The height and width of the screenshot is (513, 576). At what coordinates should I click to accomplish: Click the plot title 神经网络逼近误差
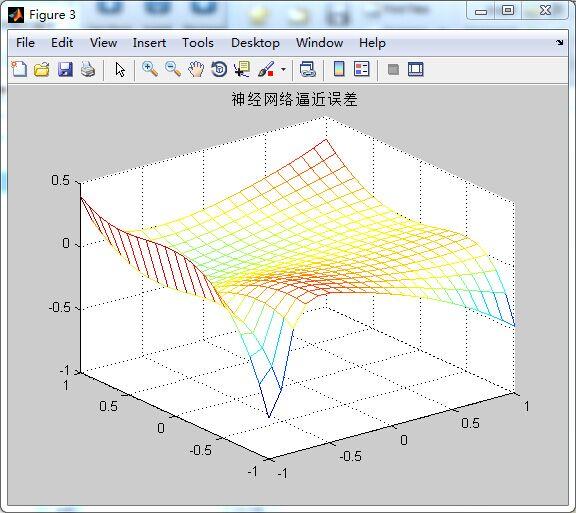pos(295,100)
